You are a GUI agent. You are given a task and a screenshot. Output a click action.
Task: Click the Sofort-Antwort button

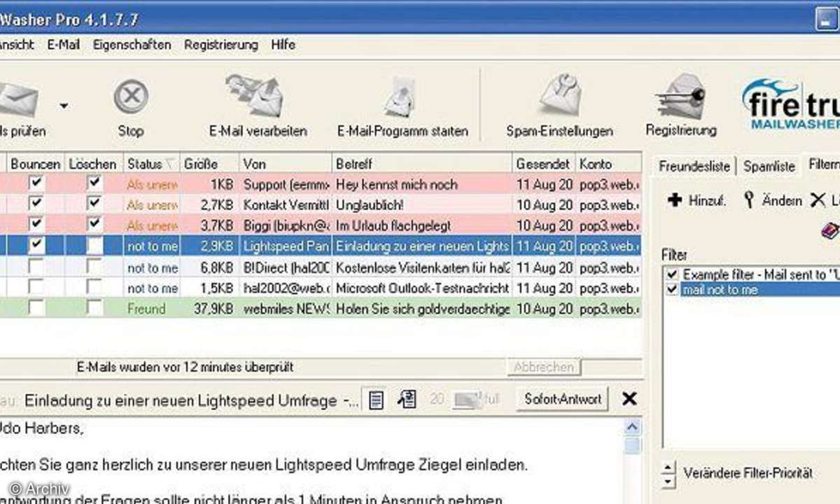tap(562, 399)
